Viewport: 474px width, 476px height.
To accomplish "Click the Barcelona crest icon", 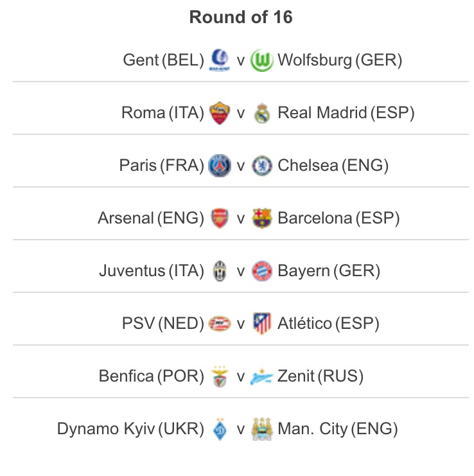I will [262, 218].
